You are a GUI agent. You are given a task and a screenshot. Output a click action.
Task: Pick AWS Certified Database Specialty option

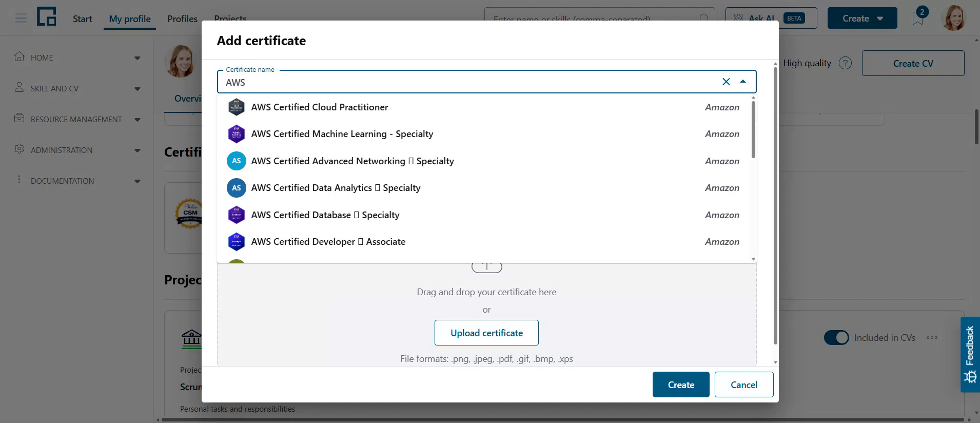483,215
